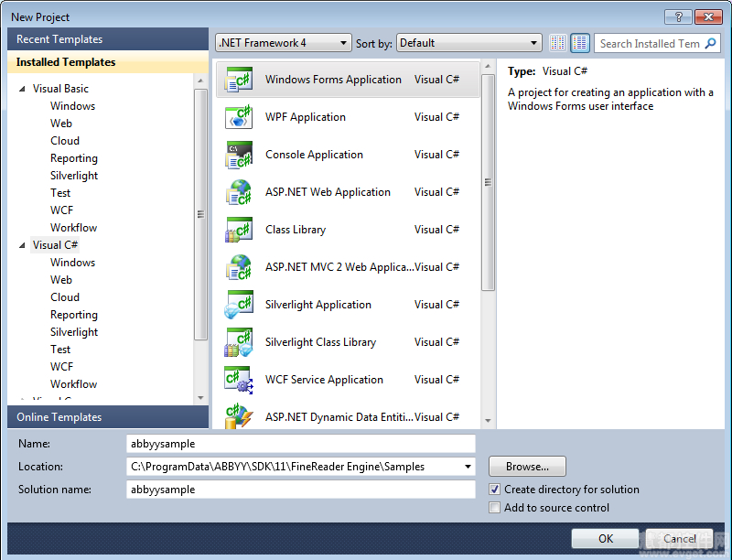Screen dimensions: 732x560
Task: Click the 'WCF Service Application' template name
Action: [x=324, y=380]
